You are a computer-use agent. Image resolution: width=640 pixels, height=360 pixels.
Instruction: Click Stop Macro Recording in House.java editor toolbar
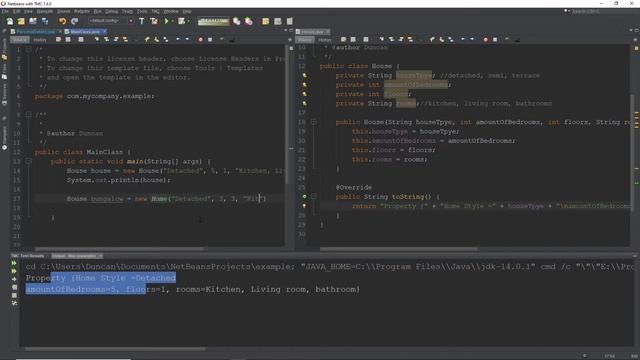pos(495,40)
